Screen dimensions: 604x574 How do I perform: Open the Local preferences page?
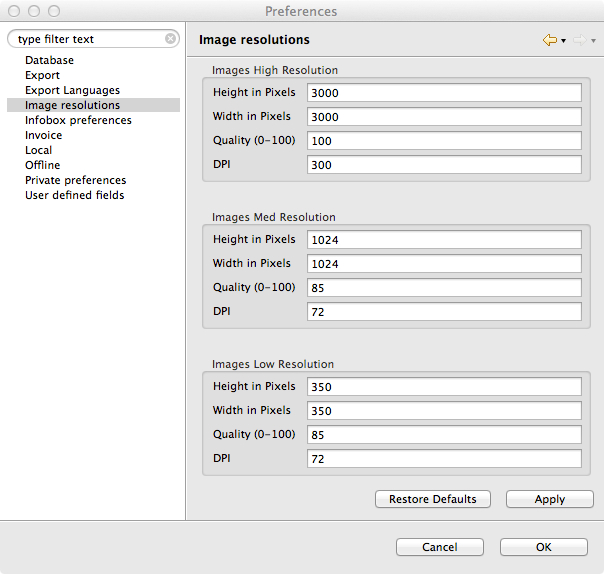(x=39, y=150)
